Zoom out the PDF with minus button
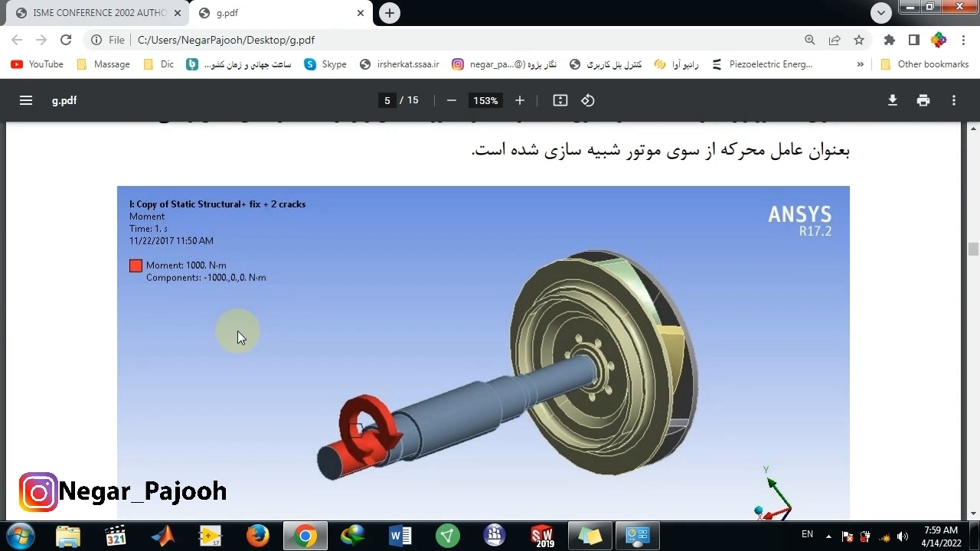Viewport: 980px width, 551px height. [452, 100]
